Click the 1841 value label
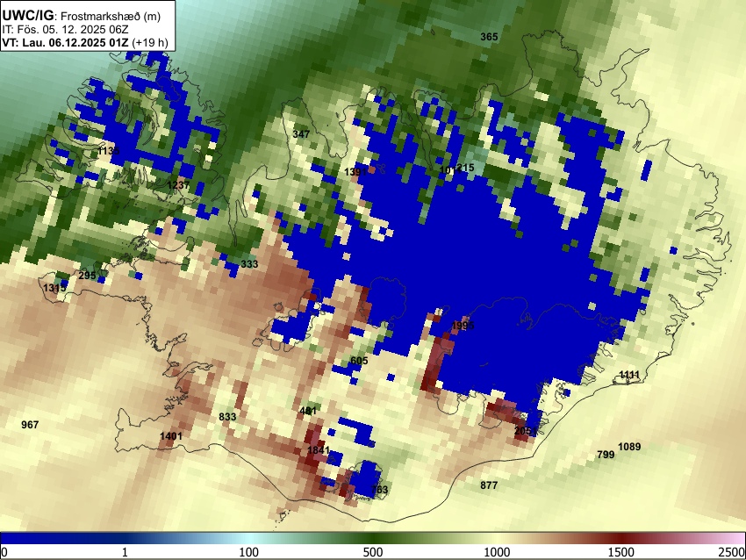 (319, 450)
